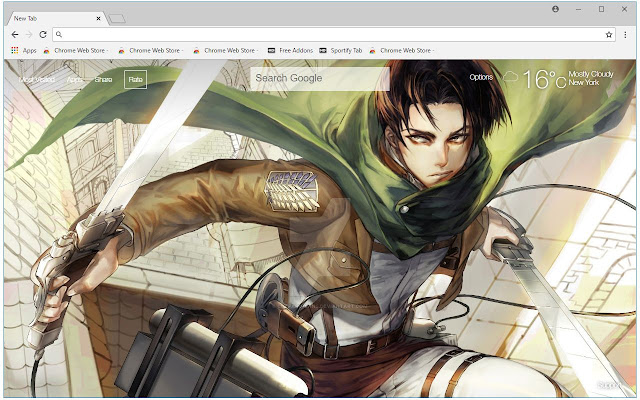Select the New Tab tab
Image resolution: width=640 pixels, height=400 pixels.
57,19
